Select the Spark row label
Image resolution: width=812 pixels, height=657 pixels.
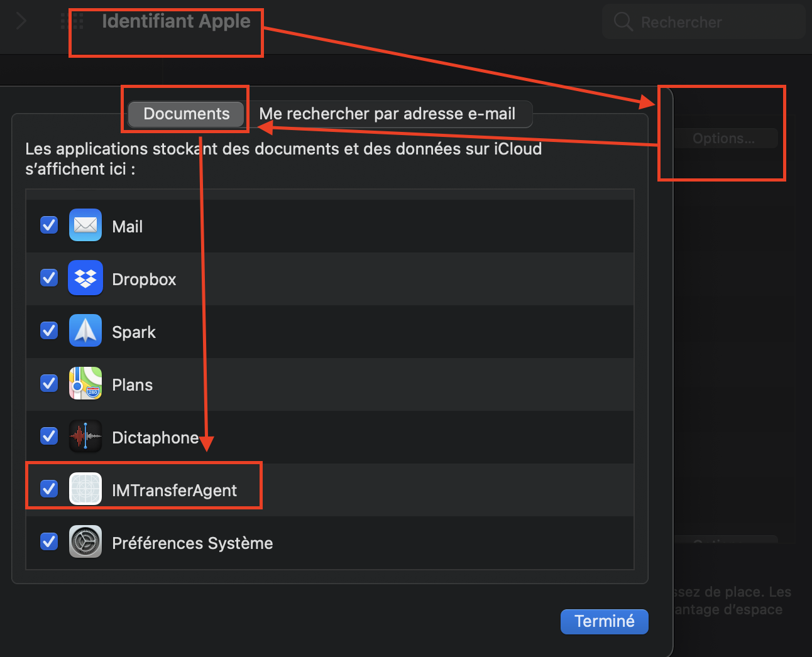tap(134, 332)
